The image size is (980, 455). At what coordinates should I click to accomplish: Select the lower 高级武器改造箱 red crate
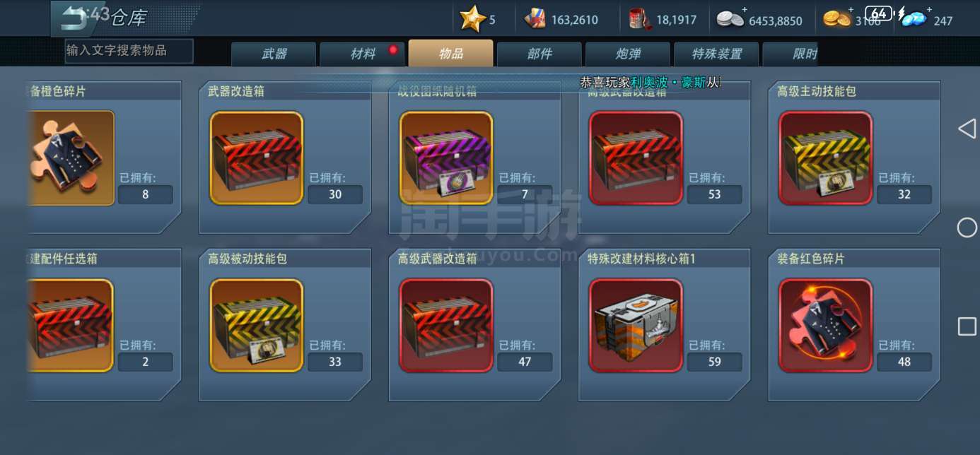pyautogui.click(x=446, y=326)
